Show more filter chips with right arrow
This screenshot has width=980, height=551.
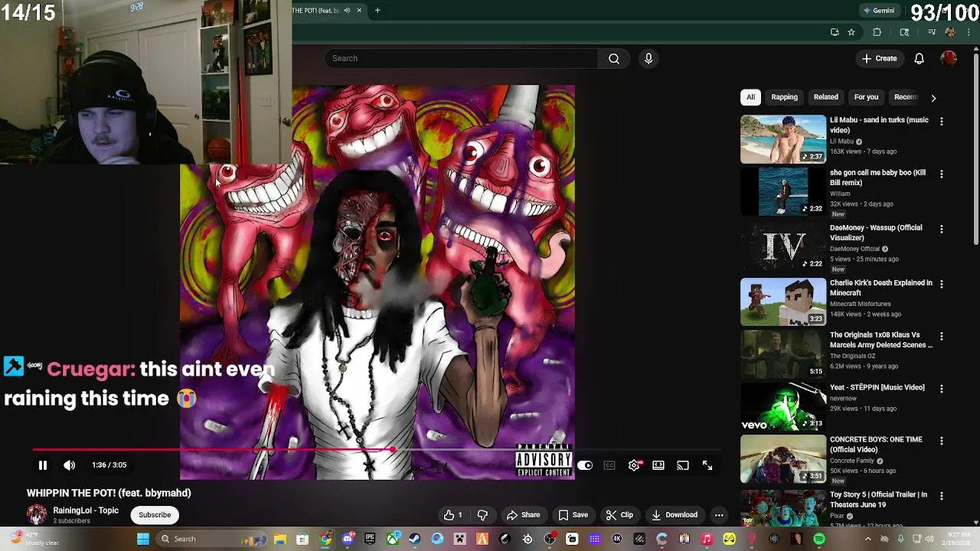(x=933, y=98)
